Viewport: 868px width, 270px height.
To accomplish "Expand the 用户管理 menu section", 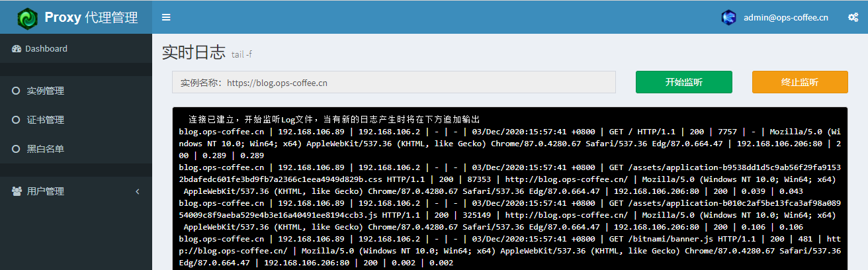I will click(x=46, y=191).
